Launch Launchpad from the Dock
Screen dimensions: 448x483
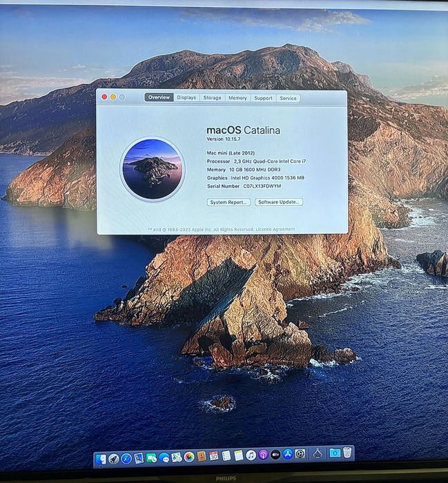(x=113, y=459)
